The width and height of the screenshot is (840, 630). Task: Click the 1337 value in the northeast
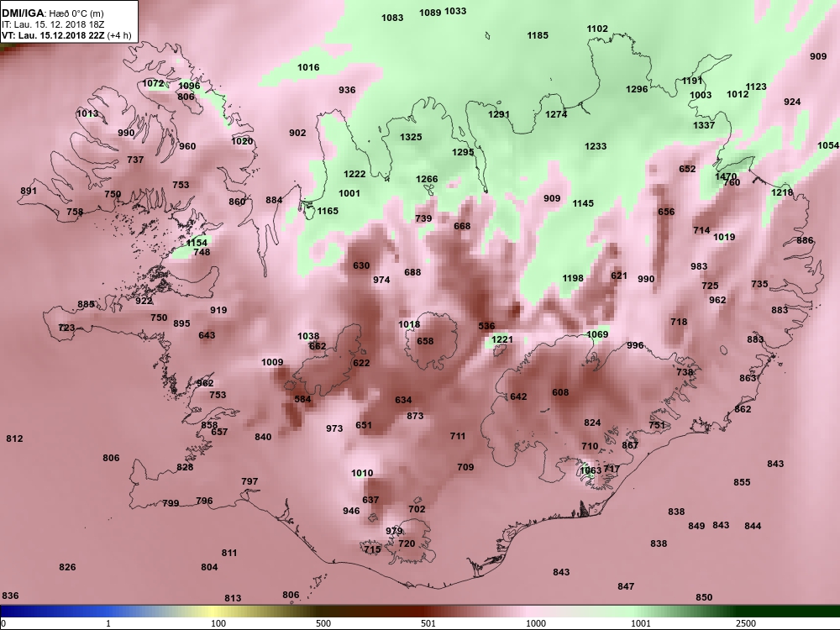(x=704, y=125)
